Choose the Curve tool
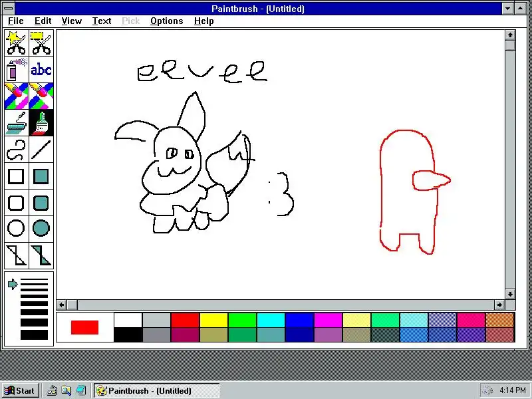Screen dimensions: 532x399 (16, 149)
